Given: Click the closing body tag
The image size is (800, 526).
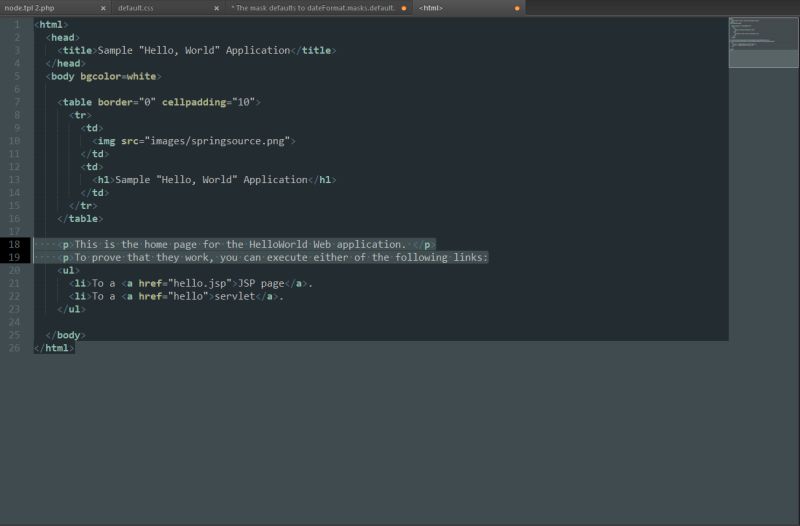Looking at the screenshot, I should click(x=65, y=335).
